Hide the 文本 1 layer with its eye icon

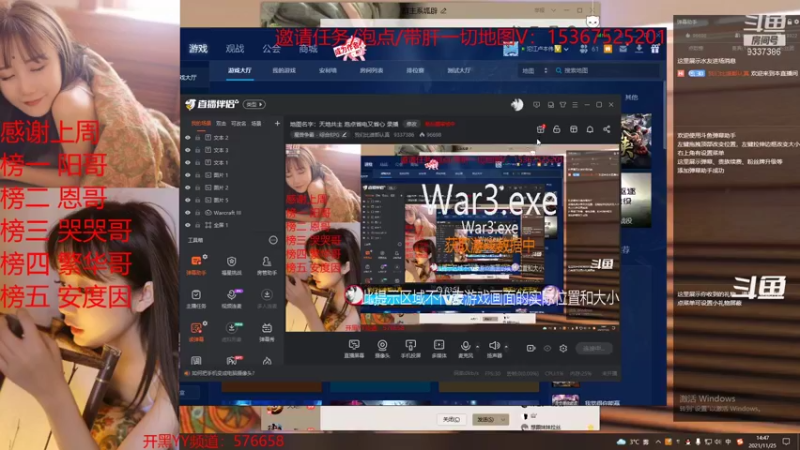tap(188, 163)
